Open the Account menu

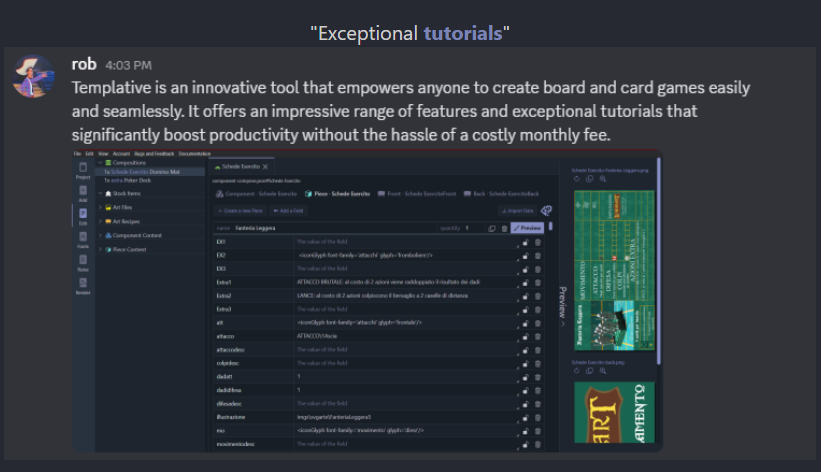[x=121, y=153]
